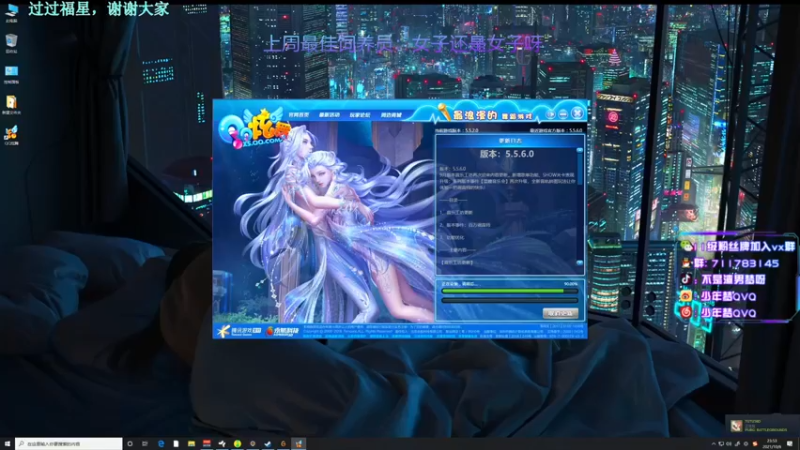Click the update log scrollbar up arrow
The image size is (800, 450).
[x=580, y=150]
